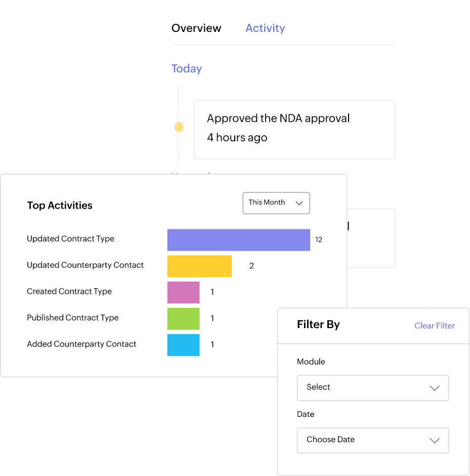Image resolution: width=470 pixels, height=476 pixels.
Task: Click the Today section heading
Action: tap(187, 69)
